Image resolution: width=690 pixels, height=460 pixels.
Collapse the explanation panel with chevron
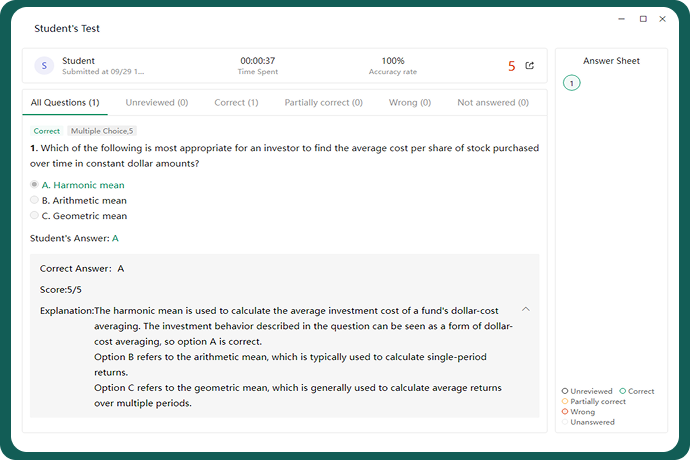point(526,309)
